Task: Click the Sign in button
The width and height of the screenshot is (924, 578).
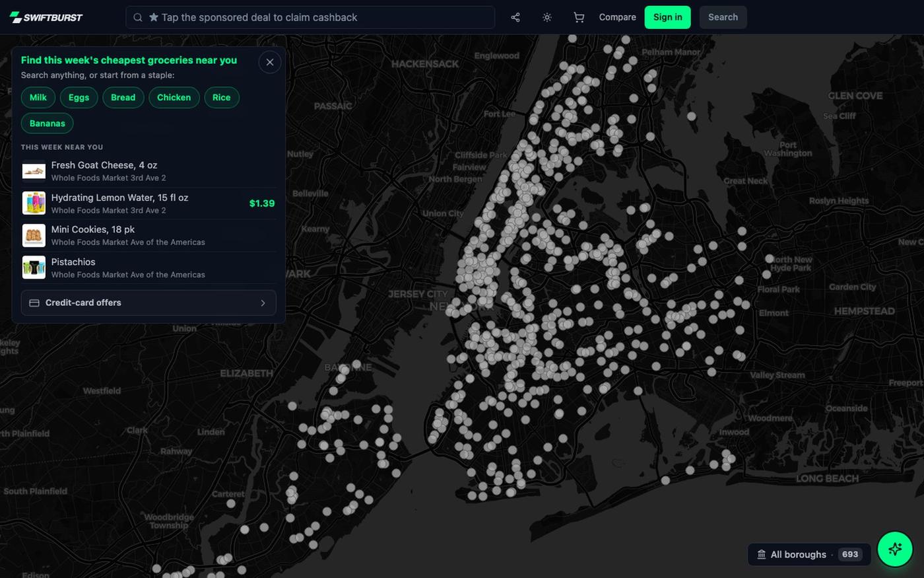Action: [667, 17]
